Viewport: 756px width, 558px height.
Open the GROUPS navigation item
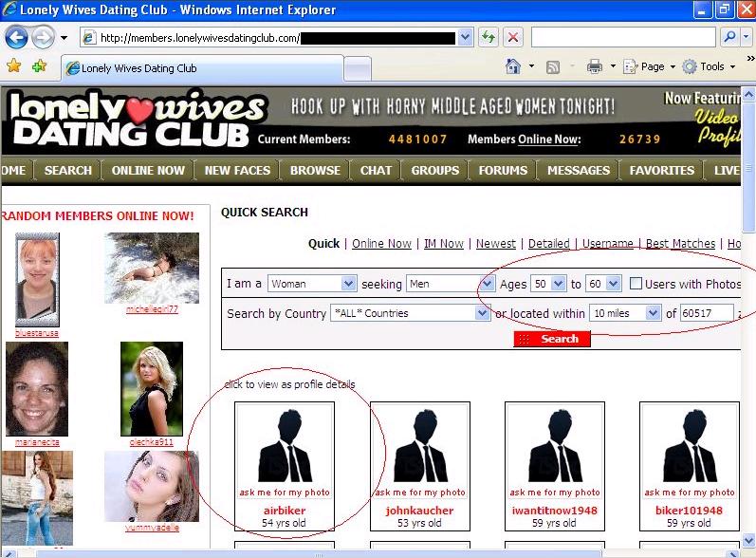[x=434, y=170]
